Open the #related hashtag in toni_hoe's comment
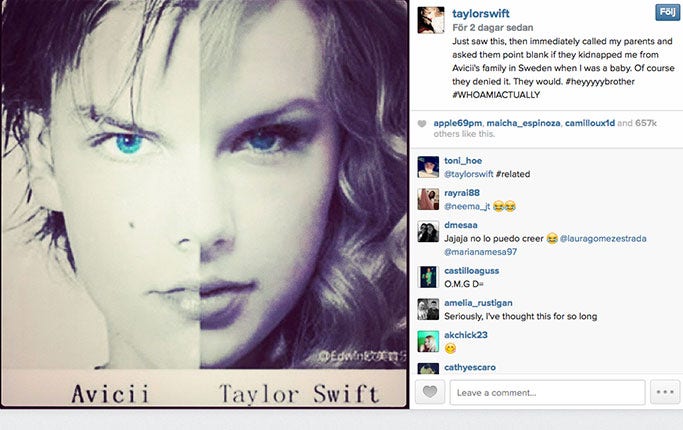 click(x=513, y=174)
